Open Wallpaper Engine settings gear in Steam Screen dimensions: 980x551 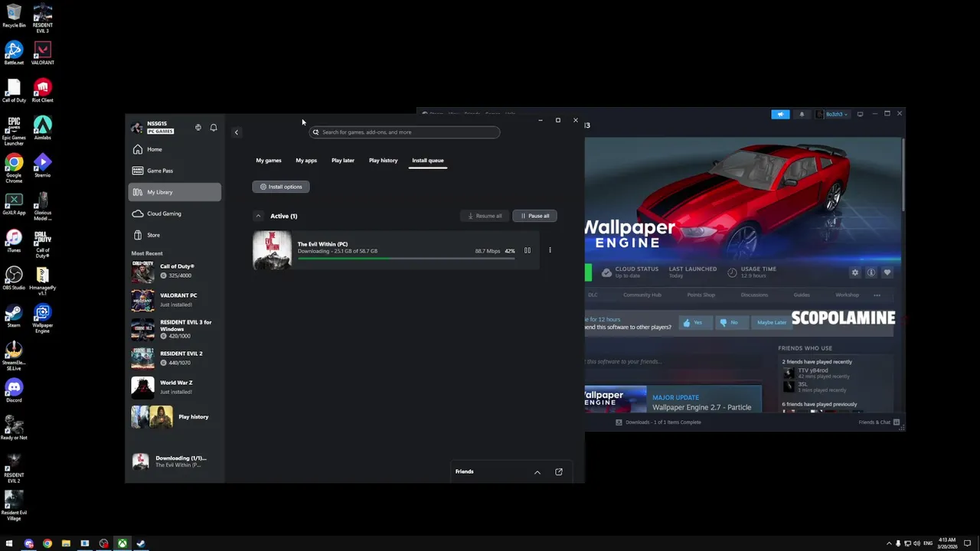coord(855,272)
